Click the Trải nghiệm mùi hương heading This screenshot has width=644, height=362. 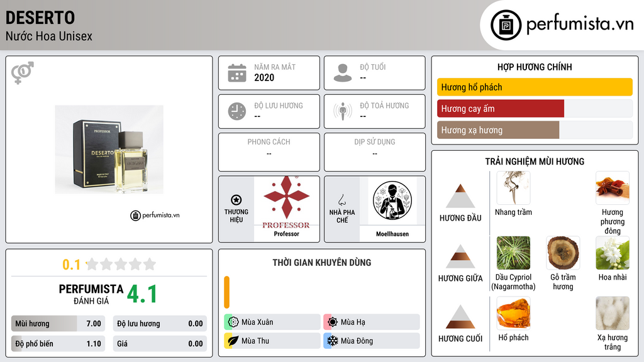535,162
